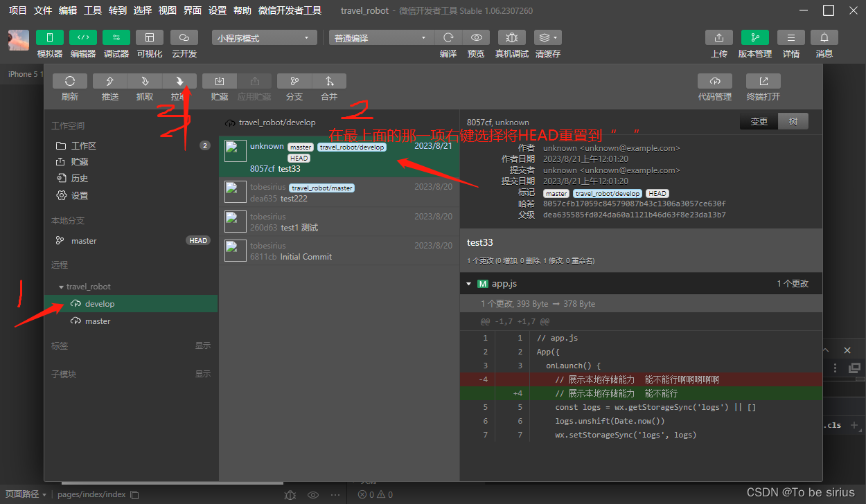This screenshot has height=504, width=866.
Task: Click the eye icon in the bottom status bar
Action: click(313, 495)
